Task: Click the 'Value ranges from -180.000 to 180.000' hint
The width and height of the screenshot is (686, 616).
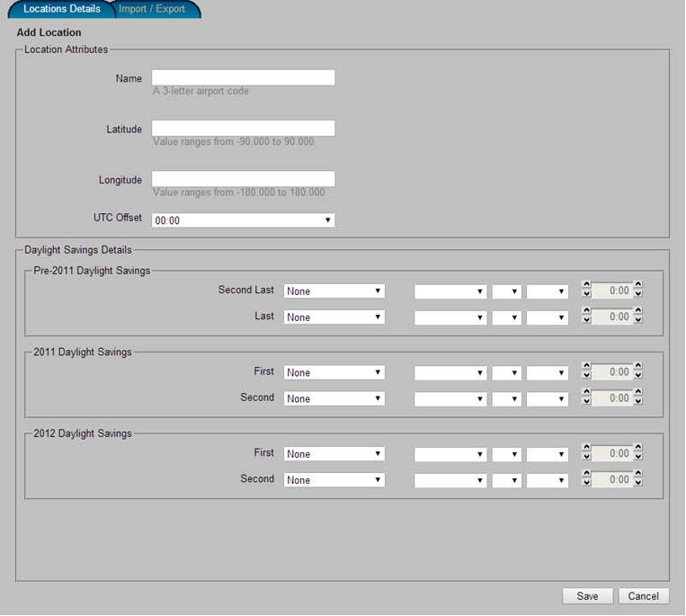Action: click(239, 192)
